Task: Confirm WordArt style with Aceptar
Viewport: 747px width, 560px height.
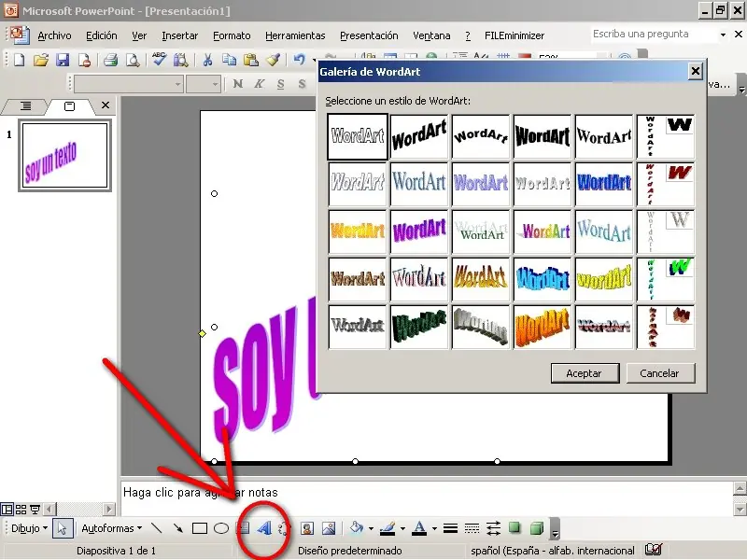Action: 585,373
